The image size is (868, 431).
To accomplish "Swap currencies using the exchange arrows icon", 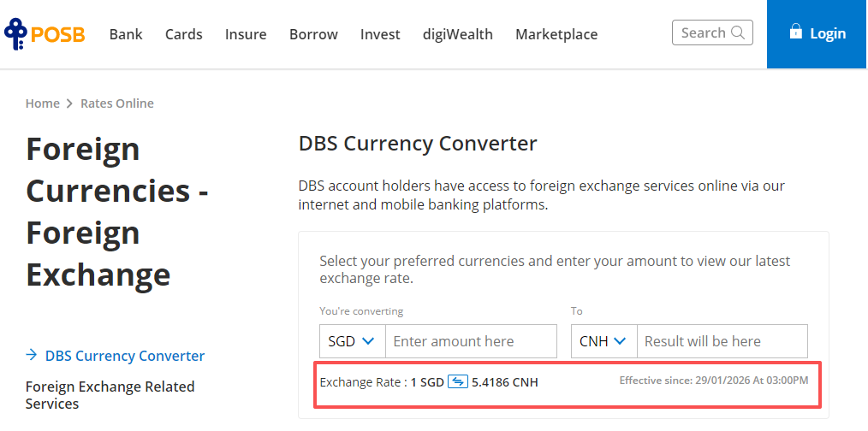I will pos(458,381).
